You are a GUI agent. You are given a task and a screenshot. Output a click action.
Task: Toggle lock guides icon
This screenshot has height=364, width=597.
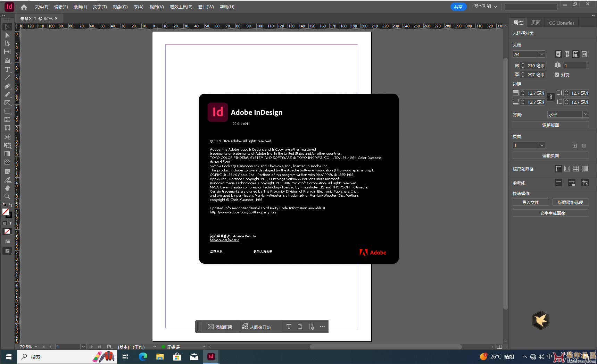click(x=572, y=183)
